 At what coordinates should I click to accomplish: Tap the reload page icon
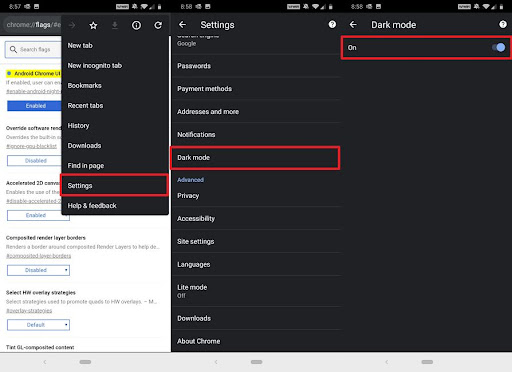pos(158,25)
